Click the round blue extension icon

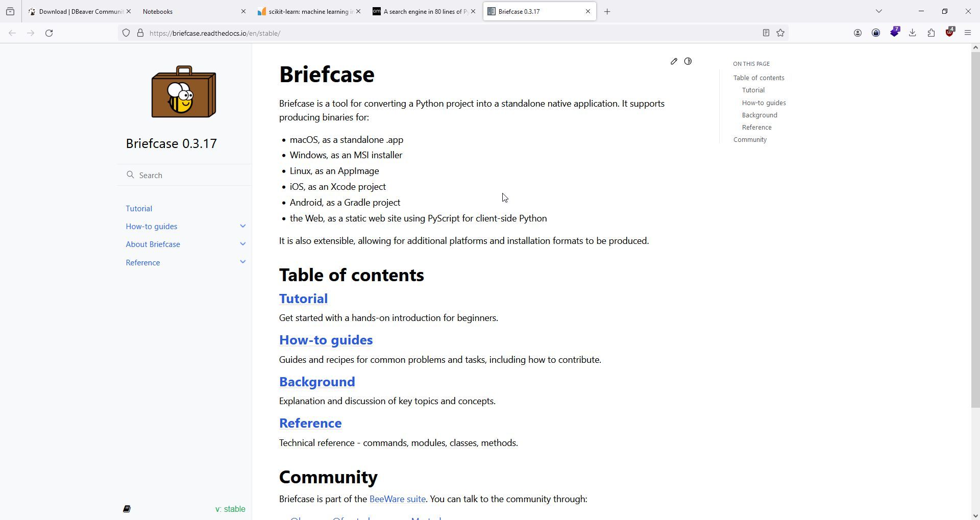(x=876, y=33)
